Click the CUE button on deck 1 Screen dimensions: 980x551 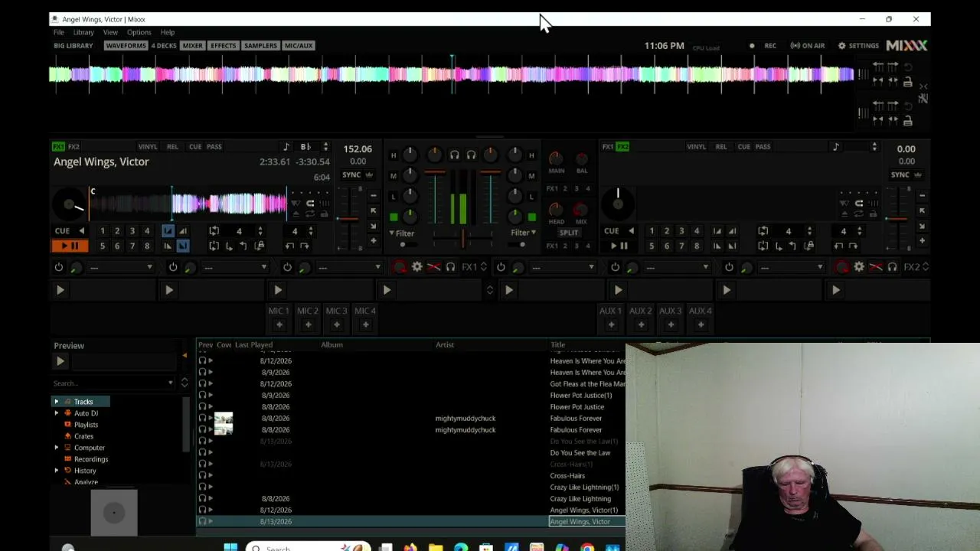(x=62, y=230)
